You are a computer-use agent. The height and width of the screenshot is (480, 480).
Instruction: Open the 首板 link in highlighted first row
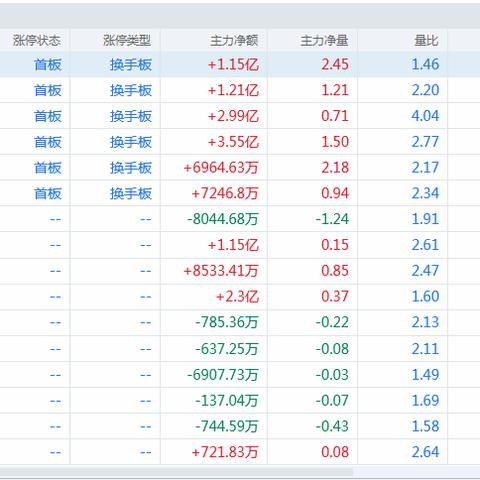click(48, 65)
